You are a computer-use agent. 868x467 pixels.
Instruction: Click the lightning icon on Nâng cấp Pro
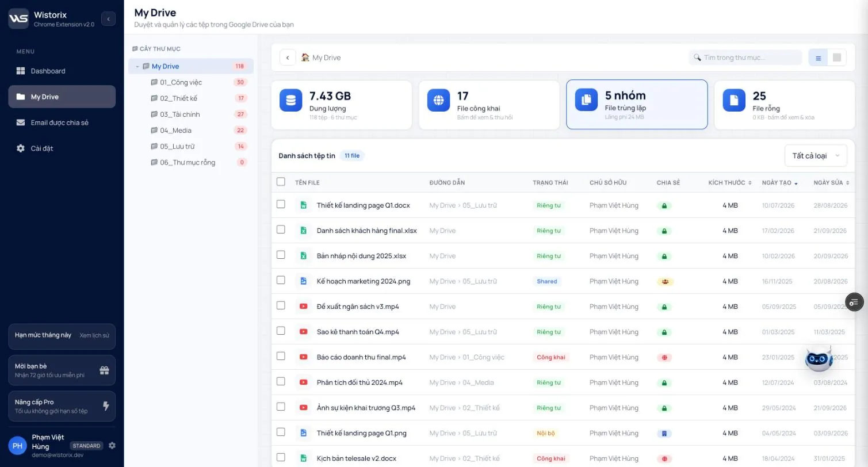tap(106, 406)
